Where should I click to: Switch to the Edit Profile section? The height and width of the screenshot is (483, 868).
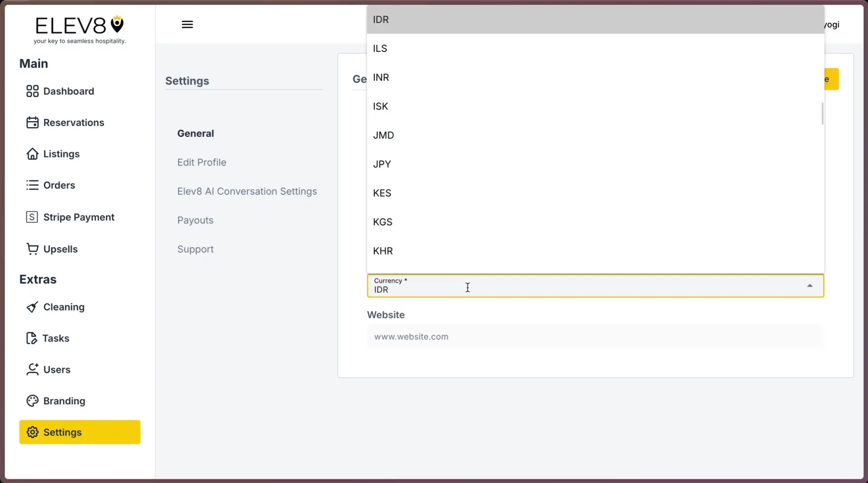tap(201, 162)
